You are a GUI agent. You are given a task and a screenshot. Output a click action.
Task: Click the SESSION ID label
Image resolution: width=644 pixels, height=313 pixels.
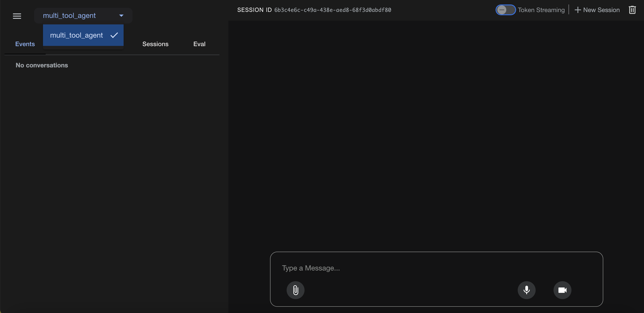(254, 10)
